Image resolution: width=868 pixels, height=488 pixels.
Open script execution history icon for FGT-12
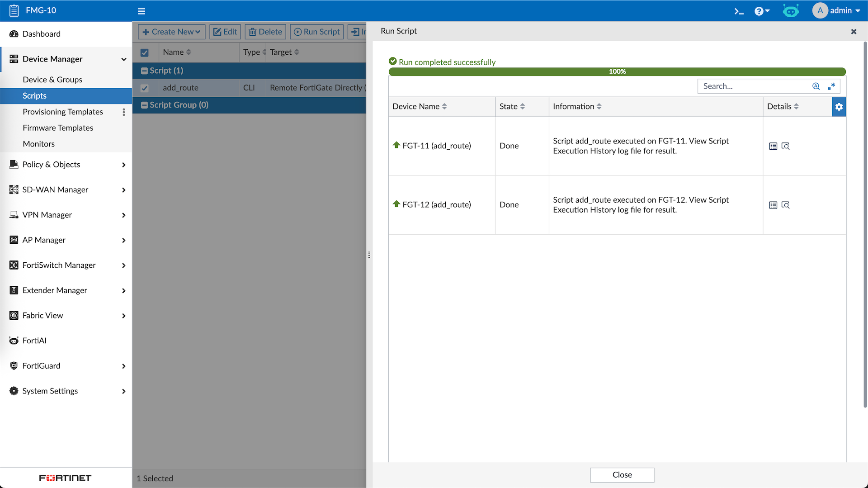coord(785,205)
